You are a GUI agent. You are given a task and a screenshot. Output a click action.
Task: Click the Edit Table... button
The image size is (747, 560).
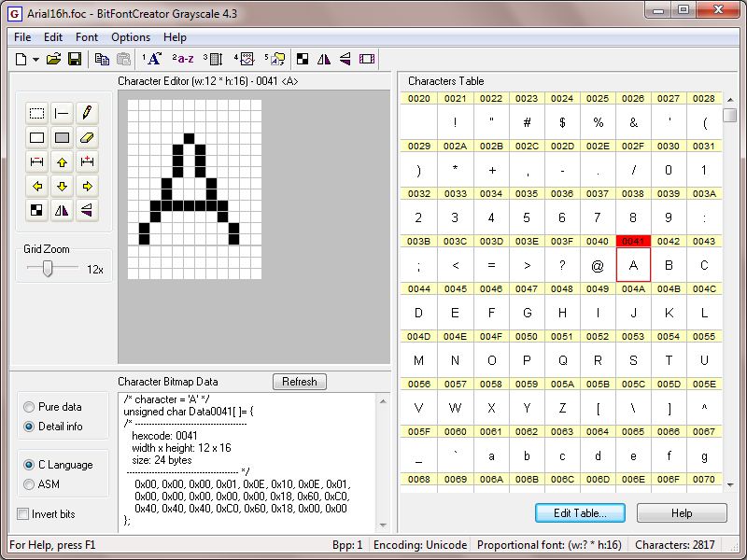[x=580, y=513]
